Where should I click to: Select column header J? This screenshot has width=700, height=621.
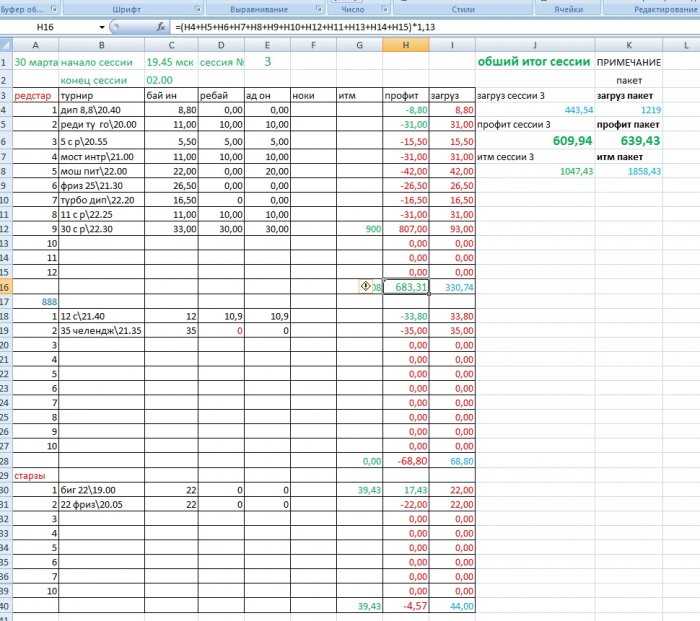click(x=534, y=44)
